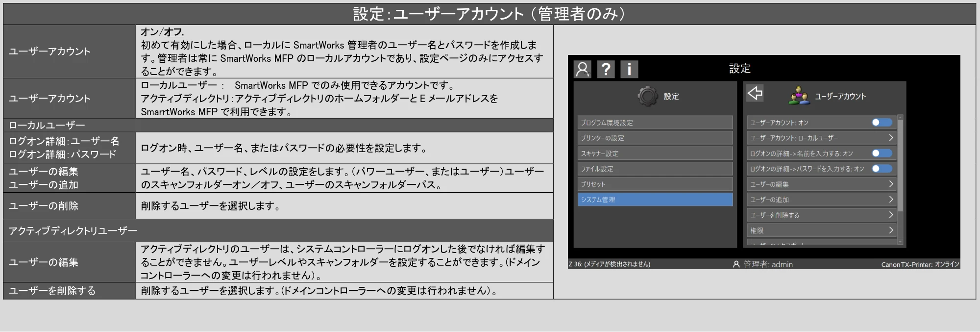
Task: Click the partially visible row below 権限
Action: [x=821, y=243]
